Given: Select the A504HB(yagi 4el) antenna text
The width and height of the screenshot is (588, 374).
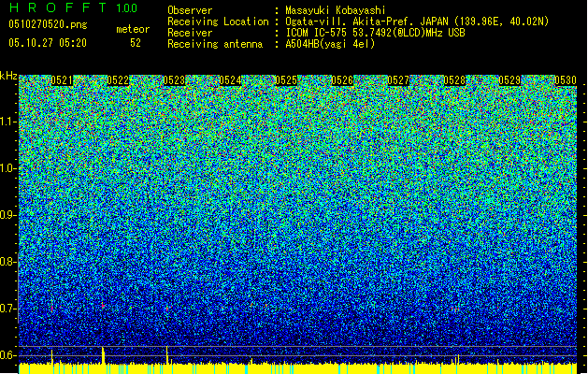Looking at the screenshot, I should tap(330, 44).
